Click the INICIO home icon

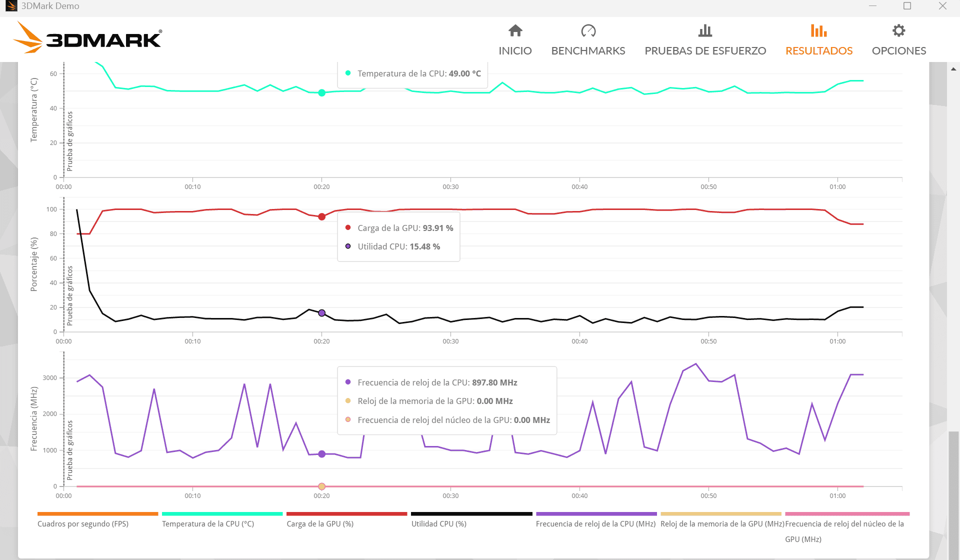click(515, 31)
